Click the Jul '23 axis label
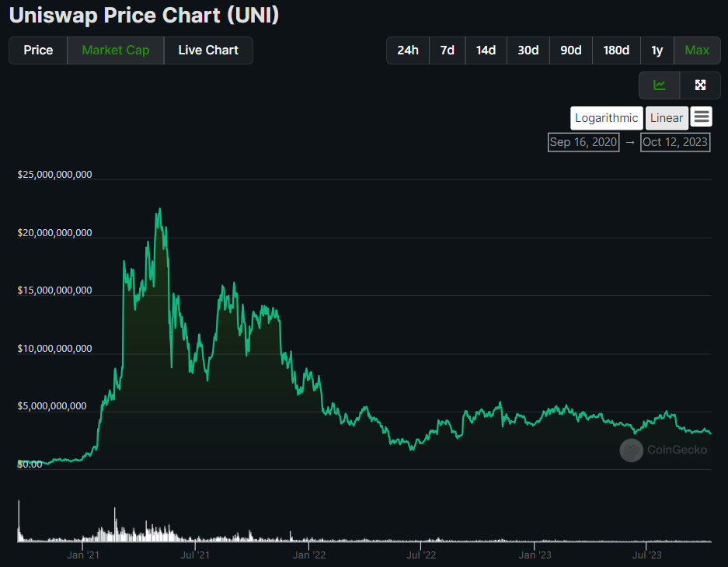 (646, 555)
